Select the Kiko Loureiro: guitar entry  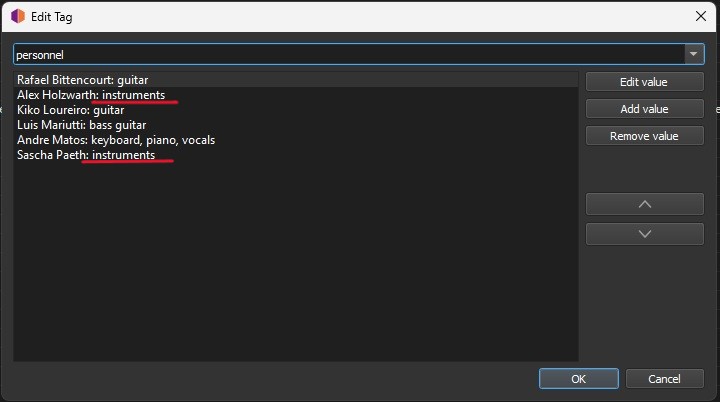tap(70, 109)
